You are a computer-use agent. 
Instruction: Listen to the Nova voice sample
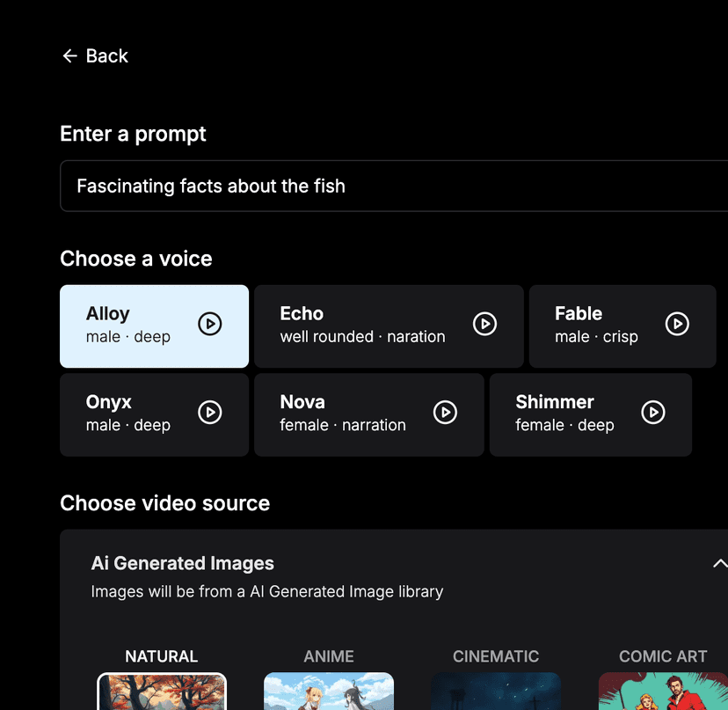(446, 412)
